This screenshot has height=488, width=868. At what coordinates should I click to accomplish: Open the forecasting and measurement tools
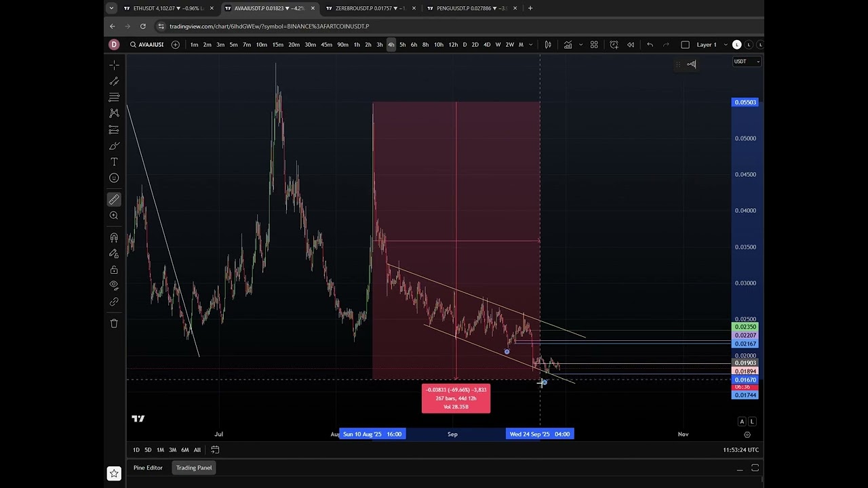(x=114, y=129)
